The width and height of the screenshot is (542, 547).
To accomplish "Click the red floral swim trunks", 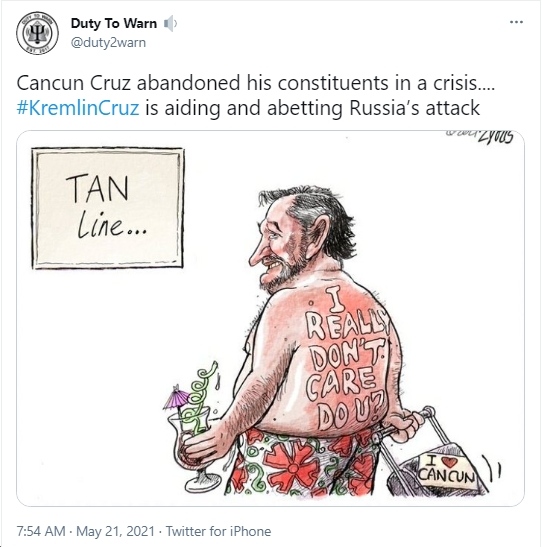I will pyautogui.click(x=301, y=462).
